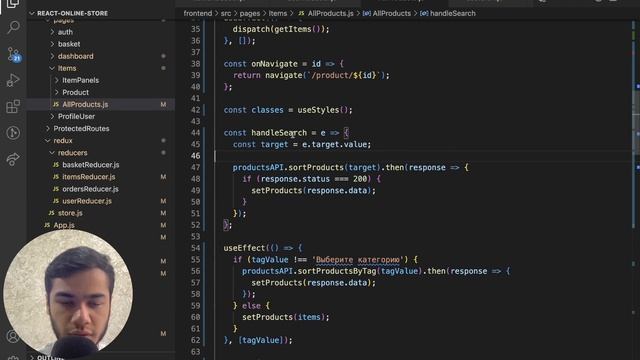Click 'e.target.value' on line 45
The image size is (640, 360).
(x=334, y=144)
